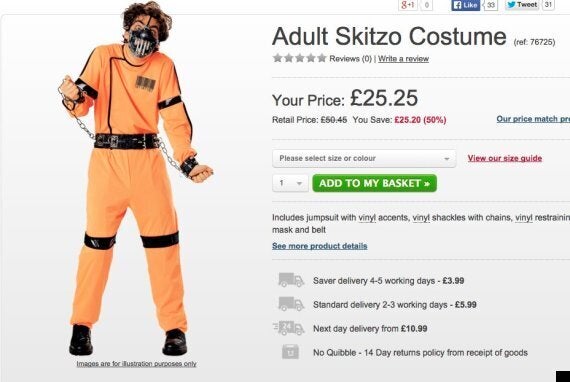Add the costume to my basket
Screen dimensions: 570x382
pyautogui.click(x=374, y=183)
